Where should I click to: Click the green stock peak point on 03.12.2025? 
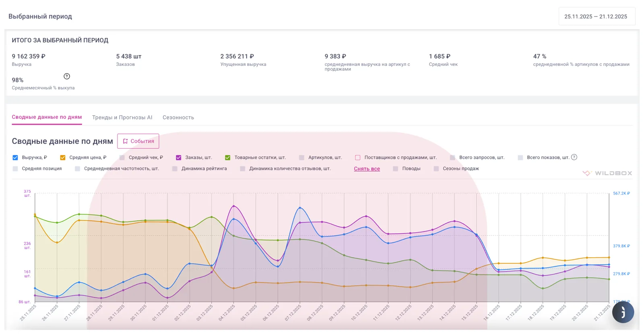(212, 217)
